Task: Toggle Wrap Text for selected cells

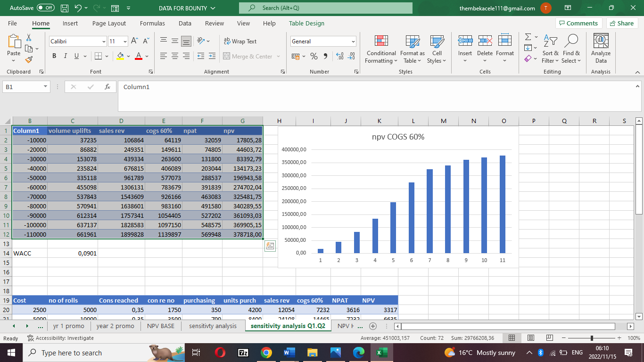Action: click(240, 41)
